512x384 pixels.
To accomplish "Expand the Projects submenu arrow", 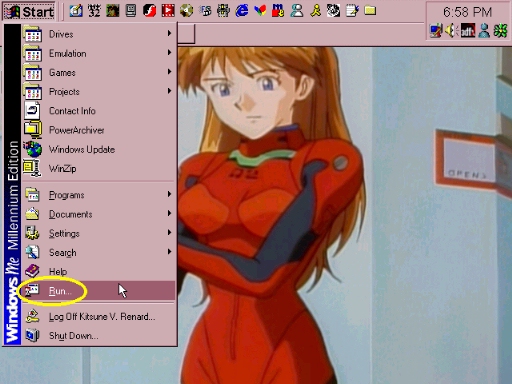I will click(x=169, y=91).
